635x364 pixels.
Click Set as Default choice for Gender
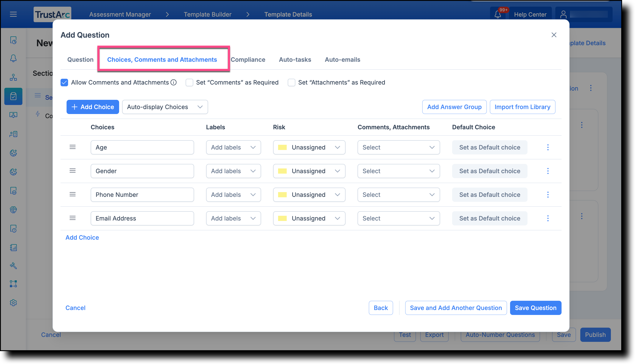[490, 171]
